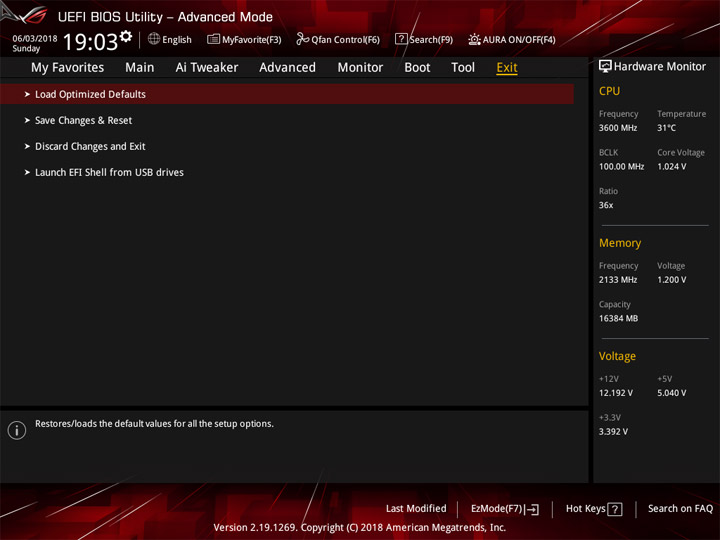Click memory capacity 16384 MB
The width and height of the screenshot is (720, 540).
point(618,318)
